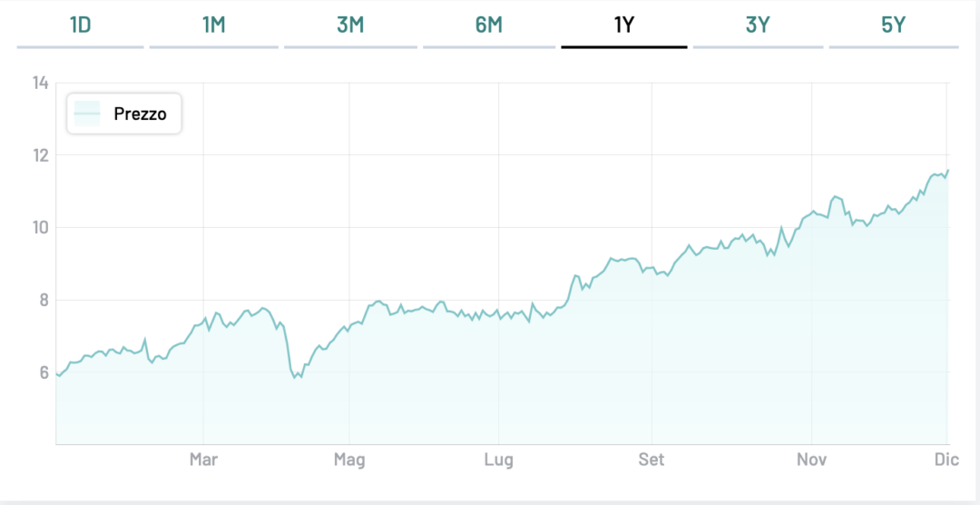The image size is (980, 505).
Task: Click the 12 price axis label
Action: (40, 155)
